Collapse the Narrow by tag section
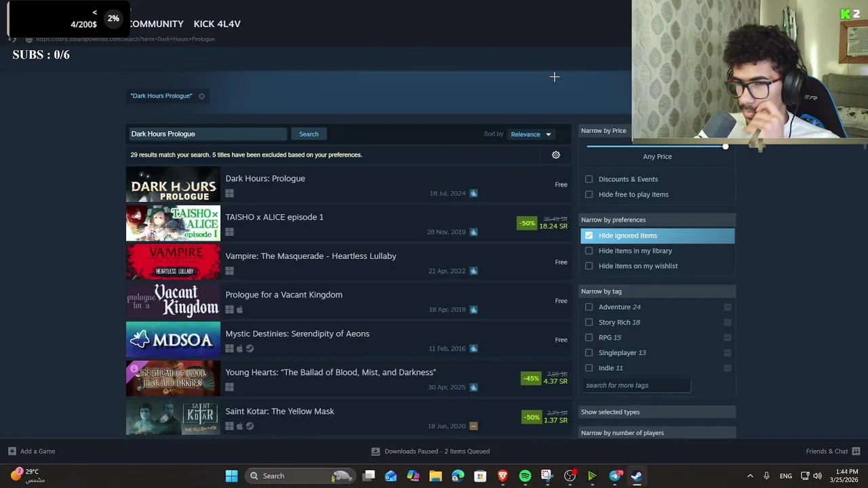 (x=657, y=291)
